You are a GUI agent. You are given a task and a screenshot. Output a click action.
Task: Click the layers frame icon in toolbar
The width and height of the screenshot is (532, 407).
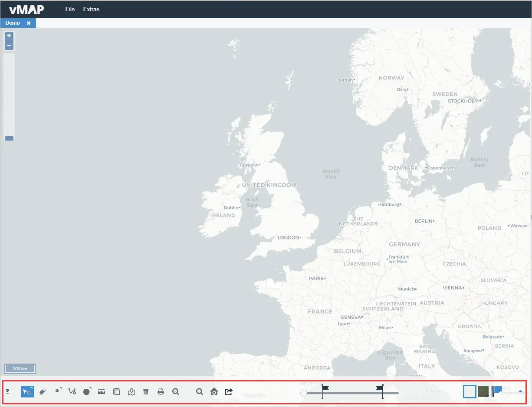116,391
